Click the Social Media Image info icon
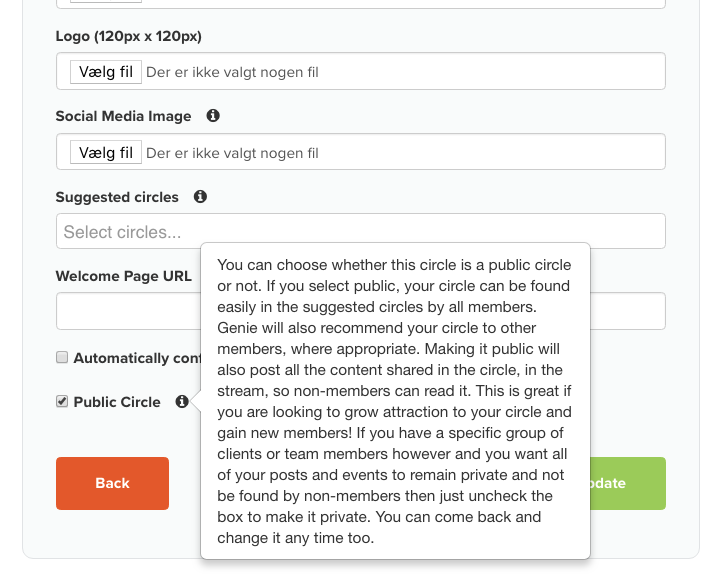 click(213, 115)
